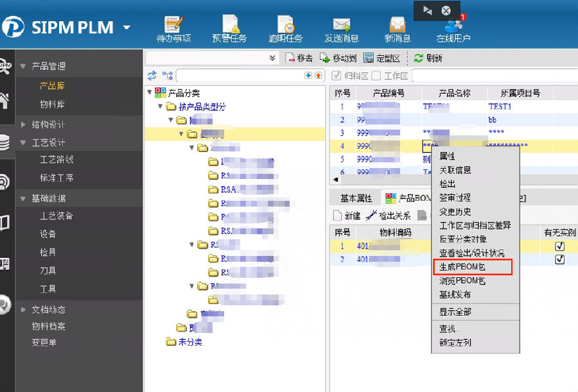Expand the 结构设计 sidebar section

click(23, 124)
